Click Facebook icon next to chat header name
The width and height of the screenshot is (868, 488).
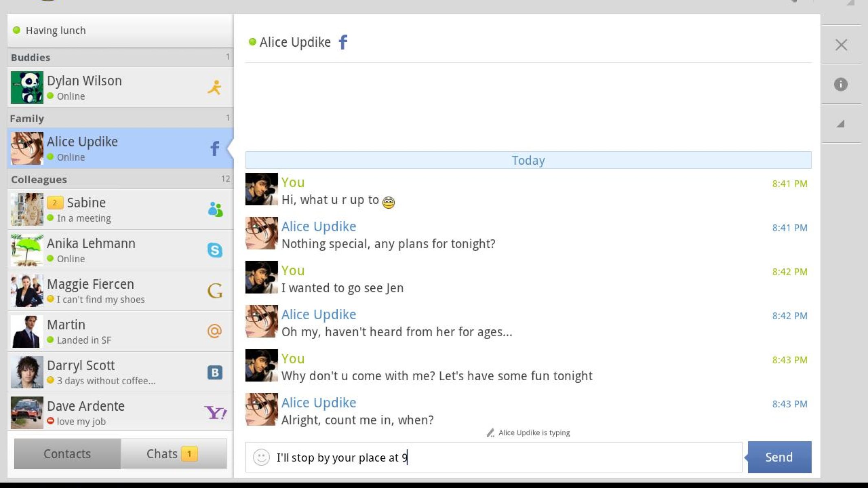pos(343,42)
